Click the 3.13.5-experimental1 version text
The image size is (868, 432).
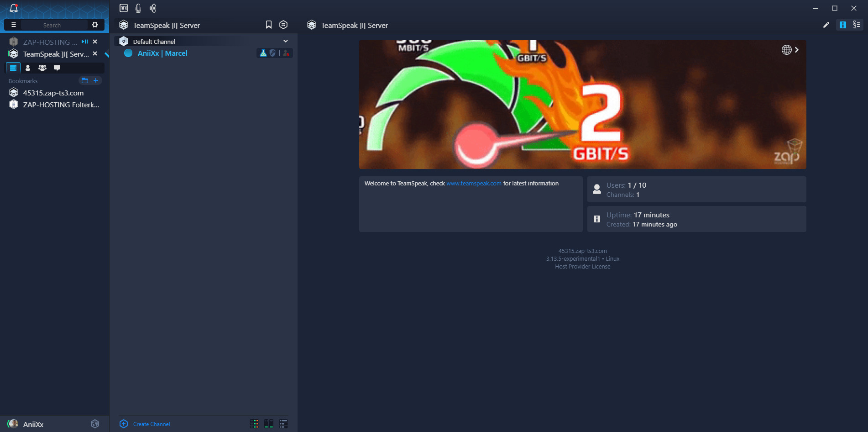573,258
